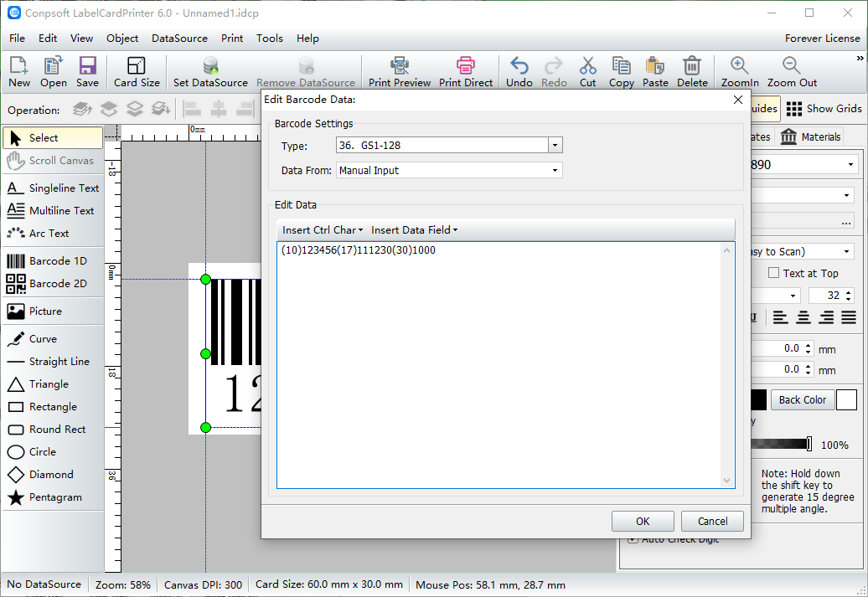Open the dropdown showing 890
The image size is (868, 597).
[850, 165]
